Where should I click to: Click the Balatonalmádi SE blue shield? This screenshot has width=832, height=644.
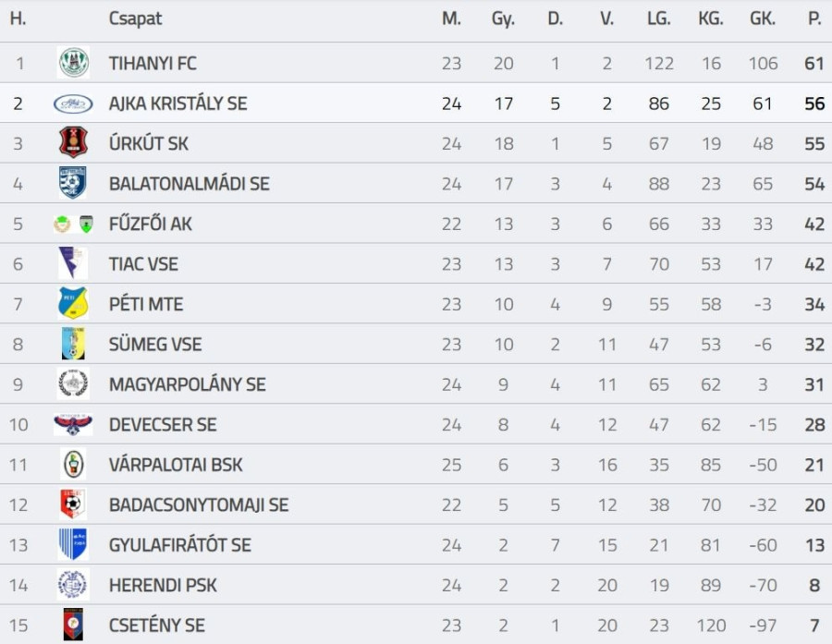[x=73, y=183]
